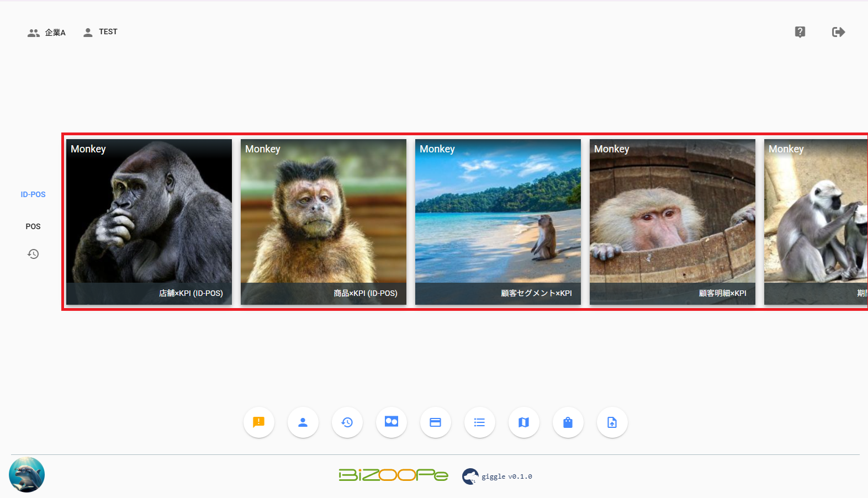Screen dimensions: 868x498
Task: Select the 顧客セグメント×KPI beach card
Action: click(x=498, y=221)
